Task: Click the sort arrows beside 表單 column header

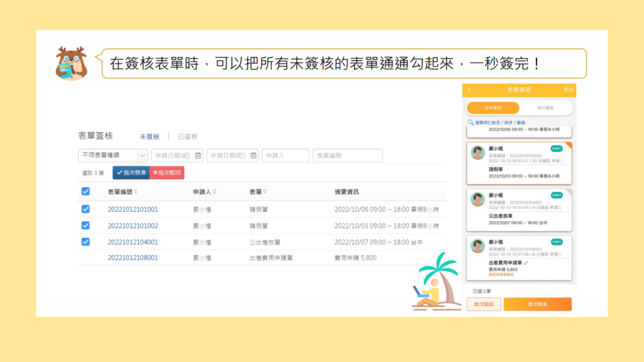Action: tap(265, 192)
